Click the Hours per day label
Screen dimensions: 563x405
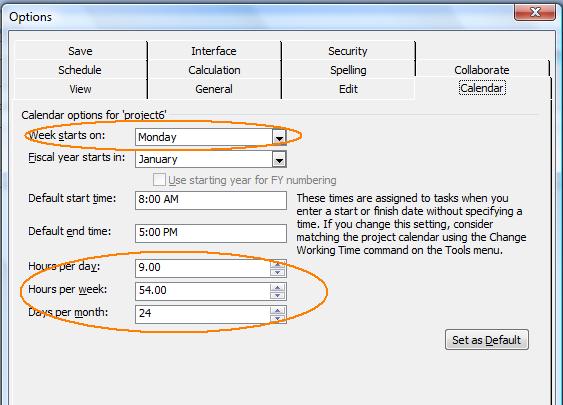[64, 266]
